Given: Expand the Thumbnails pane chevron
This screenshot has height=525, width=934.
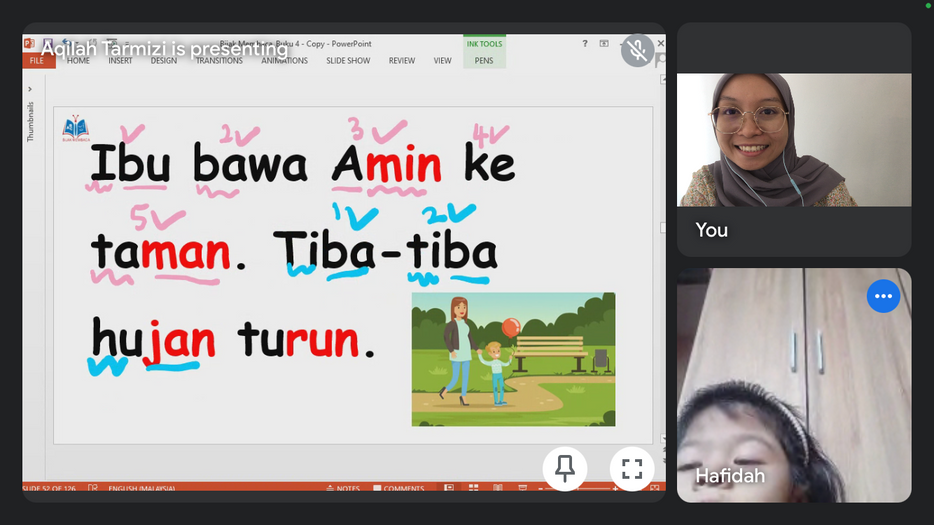Looking at the screenshot, I should pos(30,89).
